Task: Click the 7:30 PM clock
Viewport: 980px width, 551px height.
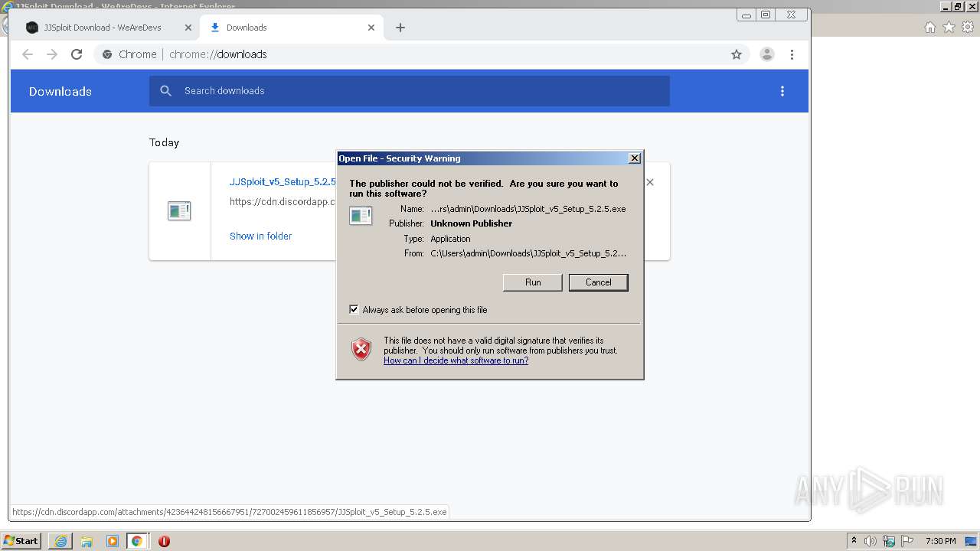Action: 940,541
